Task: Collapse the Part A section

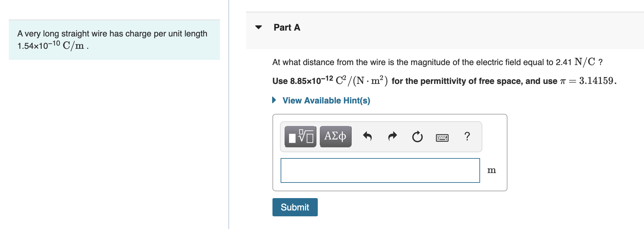Action: [x=258, y=27]
